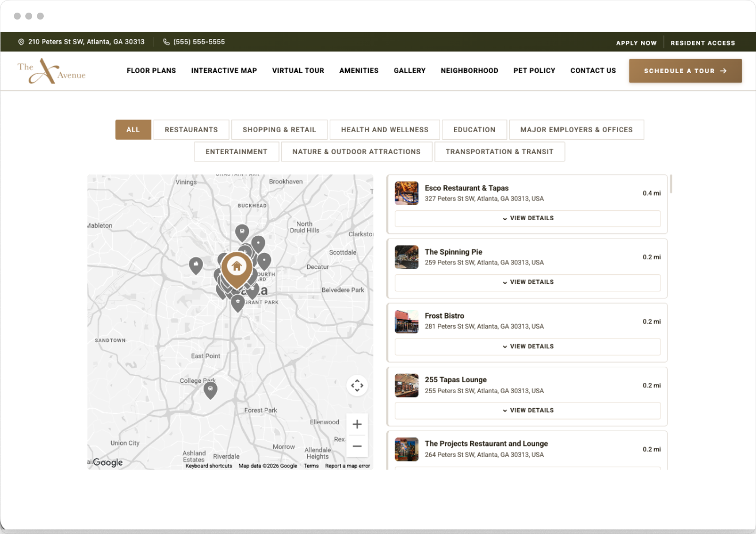Filter by Nature & Outdoor Attractions
The height and width of the screenshot is (534, 756).
[356, 152]
